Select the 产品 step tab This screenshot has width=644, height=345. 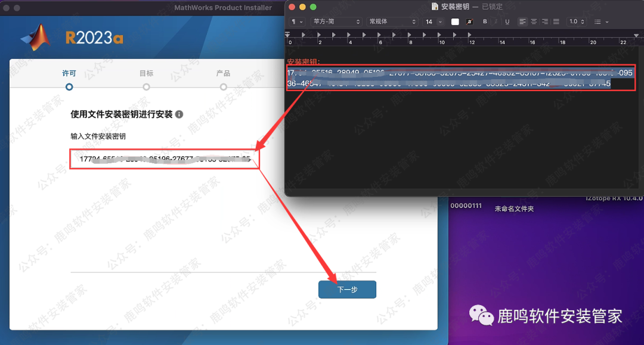point(223,73)
